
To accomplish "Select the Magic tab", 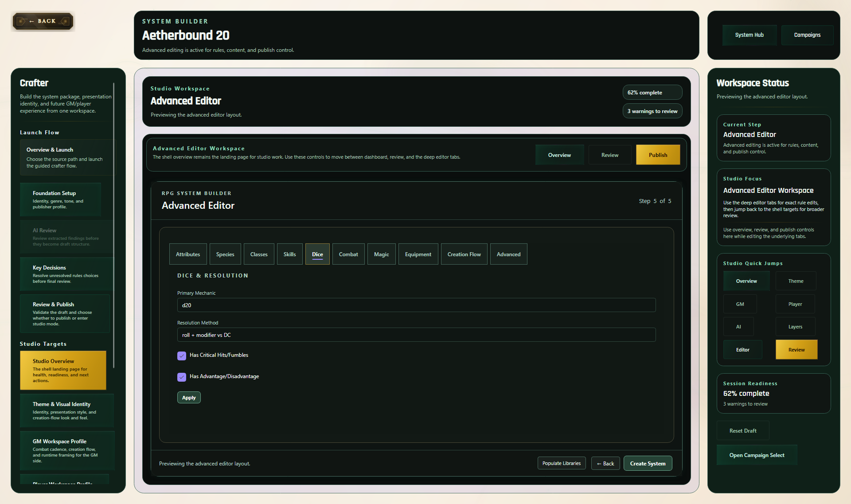I will pyautogui.click(x=381, y=254).
